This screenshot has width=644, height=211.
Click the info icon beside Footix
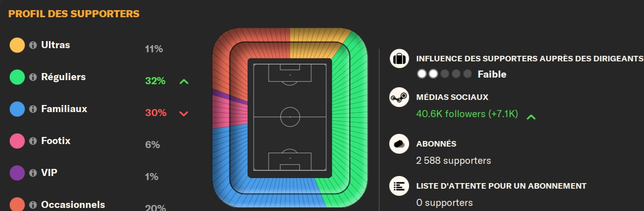[x=33, y=141]
